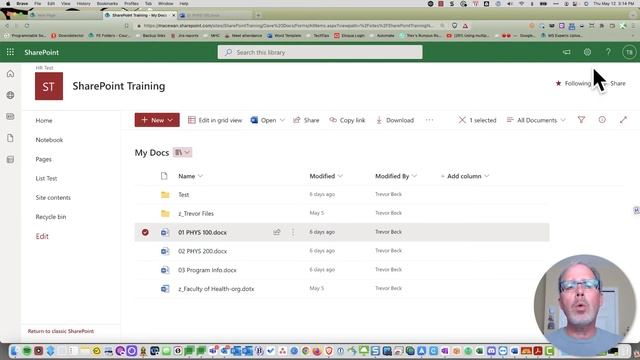Click the Word icon of 03 Program Info.docx
This screenshot has width=640, height=360.
(165, 270)
